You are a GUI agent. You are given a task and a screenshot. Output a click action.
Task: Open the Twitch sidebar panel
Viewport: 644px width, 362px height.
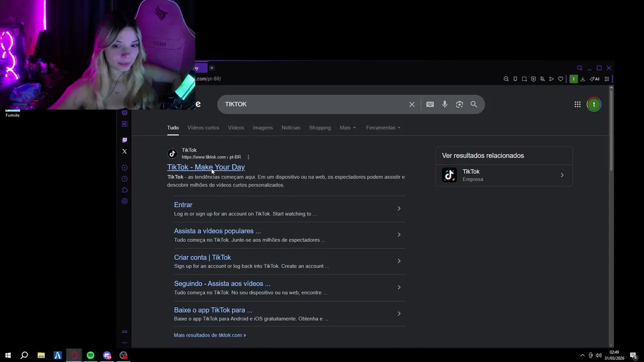coord(125,140)
